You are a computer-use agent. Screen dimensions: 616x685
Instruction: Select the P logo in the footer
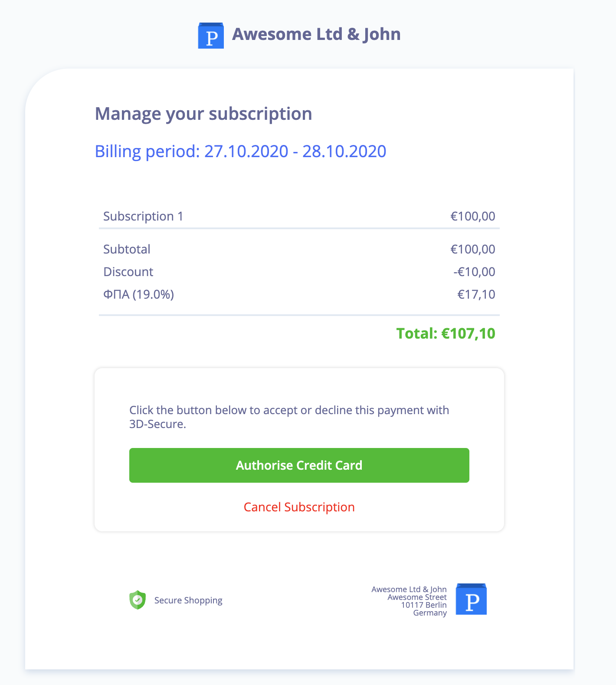pyautogui.click(x=471, y=599)
